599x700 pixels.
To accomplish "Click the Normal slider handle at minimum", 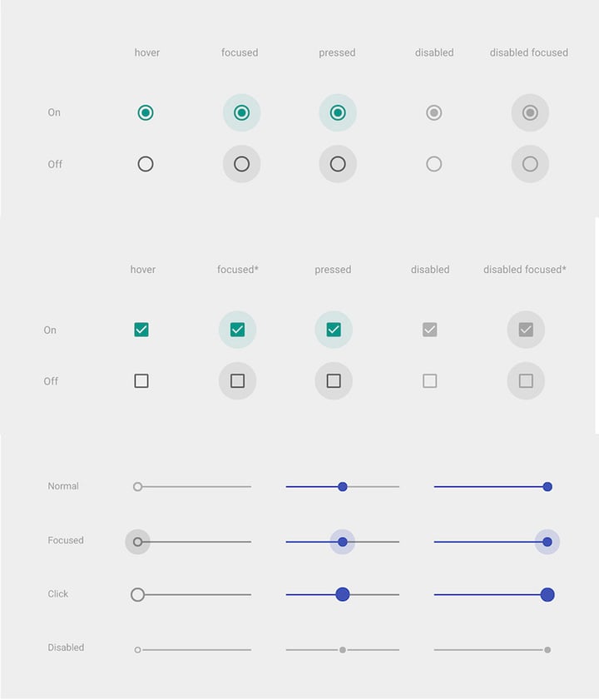I will [x=138, y=487].
